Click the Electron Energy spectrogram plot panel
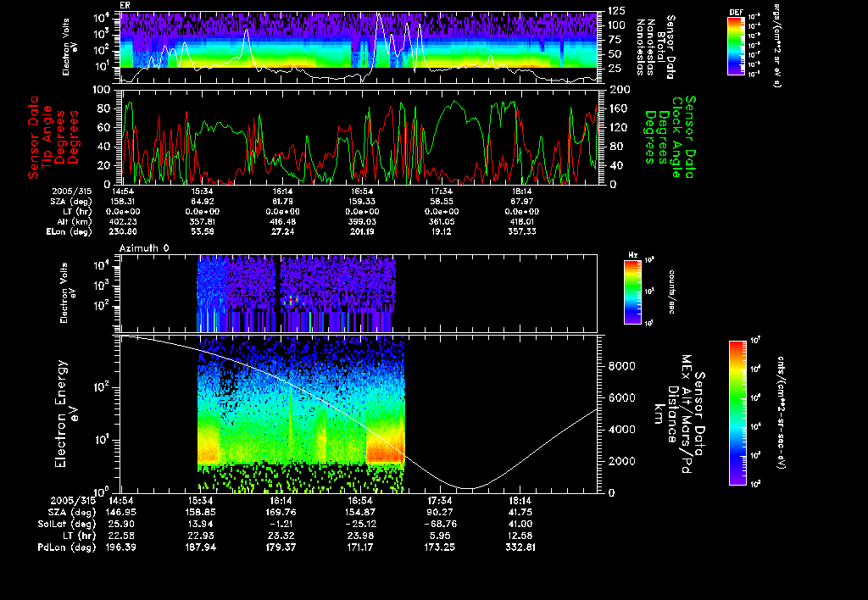Viewport: 868px width, 600px height. pyautogui.click(x=359, y=414)
